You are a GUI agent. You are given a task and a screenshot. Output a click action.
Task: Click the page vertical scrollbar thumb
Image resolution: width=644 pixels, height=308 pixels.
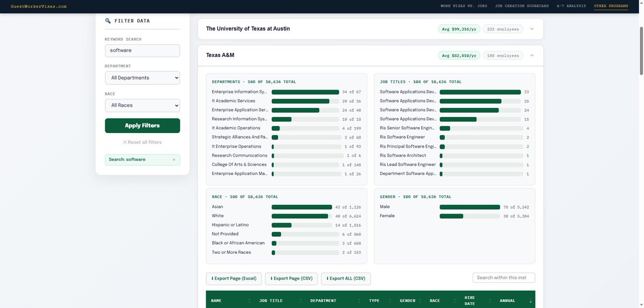click(x=641, y=51)
